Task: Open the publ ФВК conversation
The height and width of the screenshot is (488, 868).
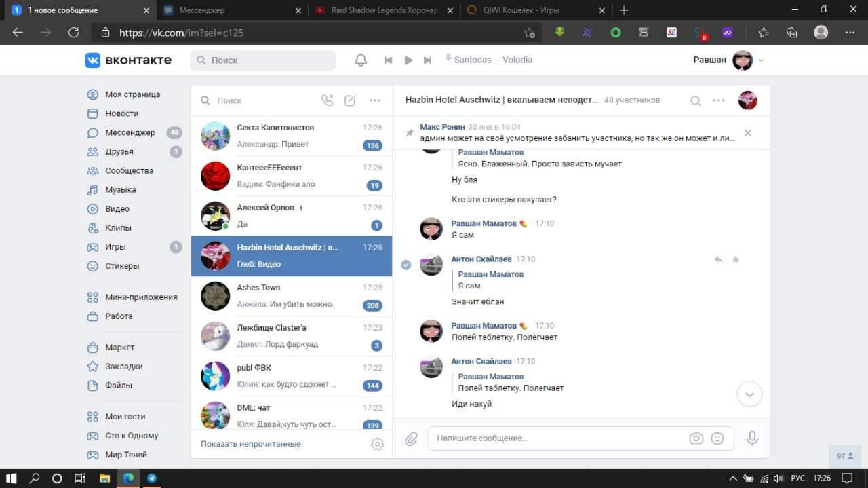Action: pyautogui.click(x=292, y=376)
